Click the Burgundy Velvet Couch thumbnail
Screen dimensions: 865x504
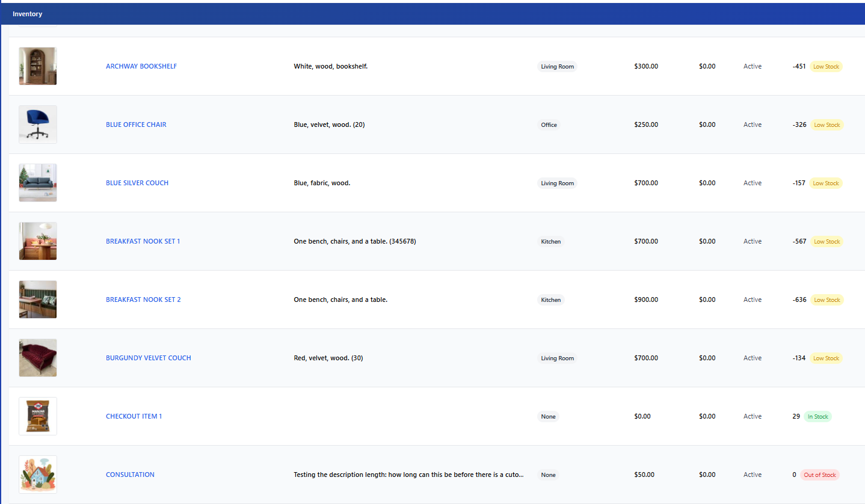38,358
